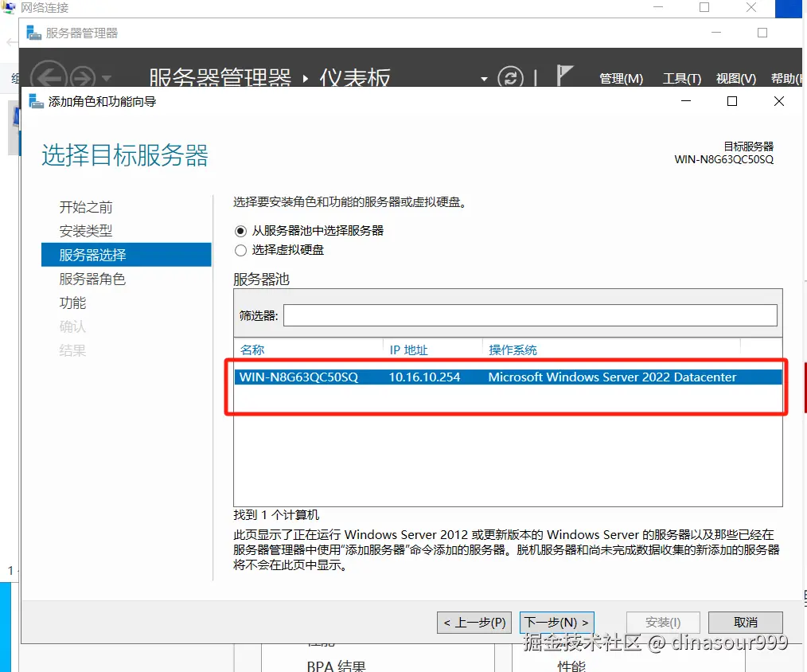Expand the breadcrumb dropdown arrow before refresh icon
Screen dimensions: 807x672
(x=484, y=79)
